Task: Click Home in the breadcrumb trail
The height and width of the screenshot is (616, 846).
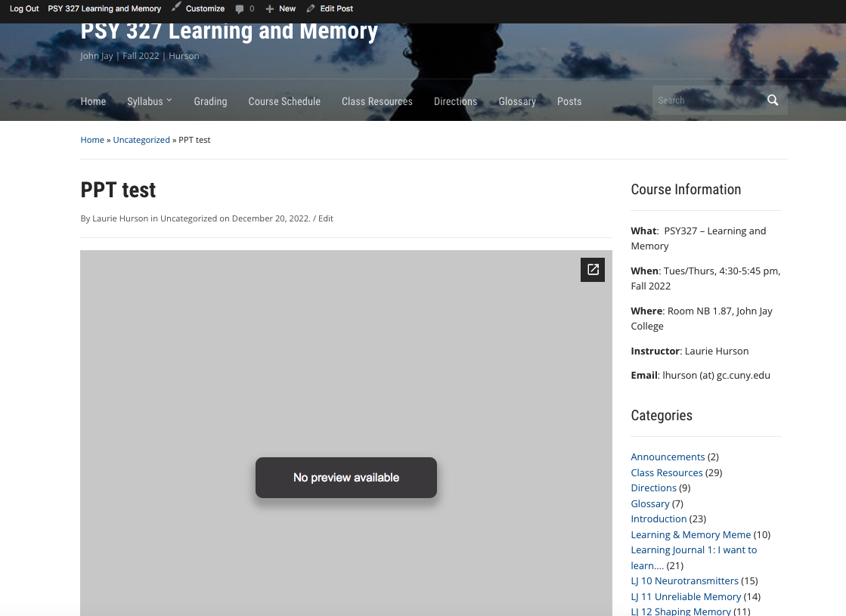Action: click(92, 140)
